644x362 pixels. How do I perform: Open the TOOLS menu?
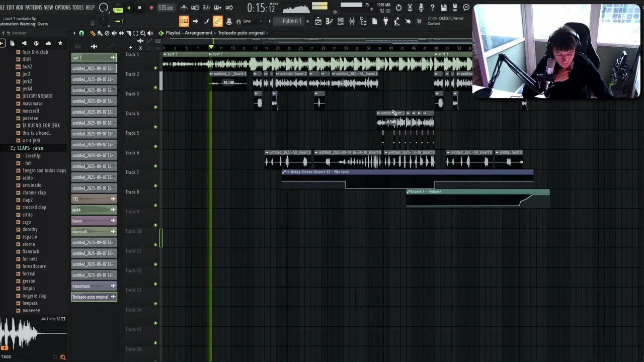78,8
